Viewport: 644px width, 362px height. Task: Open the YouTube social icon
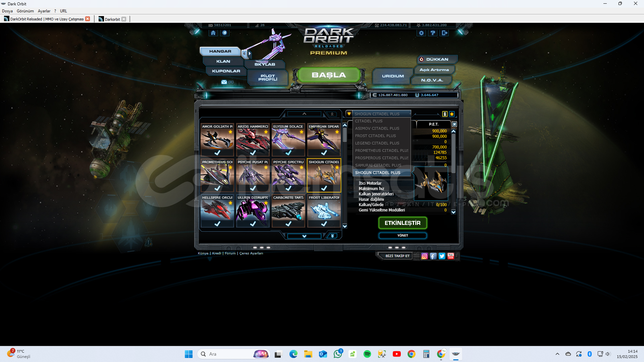[451, 256]
